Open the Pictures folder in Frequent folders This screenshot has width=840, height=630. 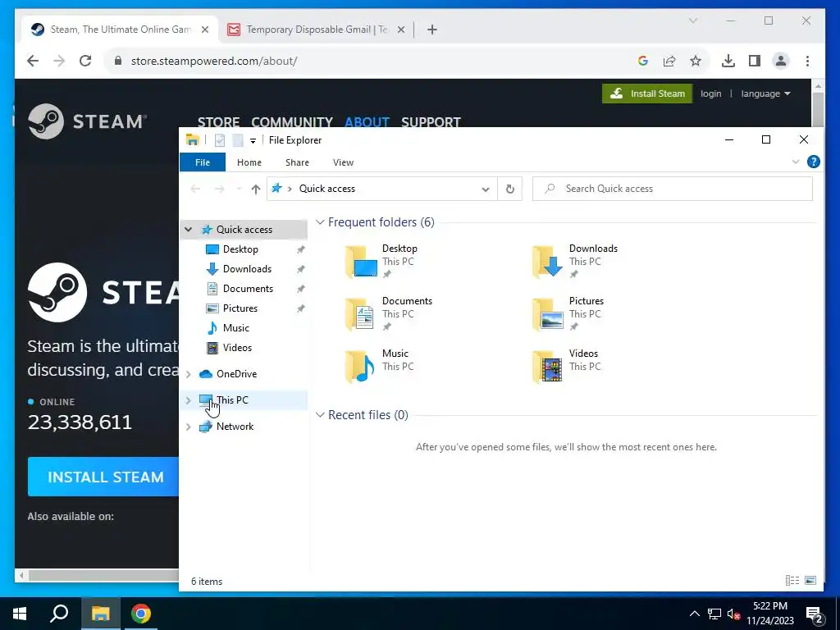[x=568, y=313]
